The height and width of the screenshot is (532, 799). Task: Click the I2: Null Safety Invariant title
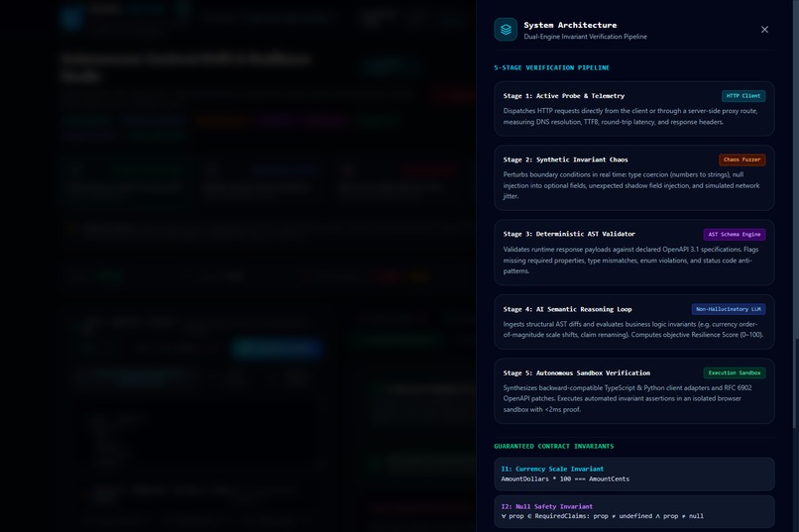547,506
